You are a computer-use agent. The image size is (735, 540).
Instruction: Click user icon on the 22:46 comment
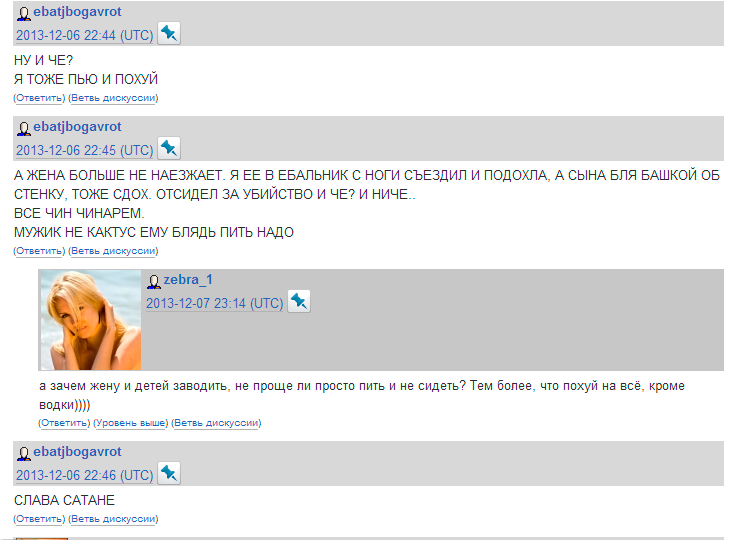pos(23,453)
